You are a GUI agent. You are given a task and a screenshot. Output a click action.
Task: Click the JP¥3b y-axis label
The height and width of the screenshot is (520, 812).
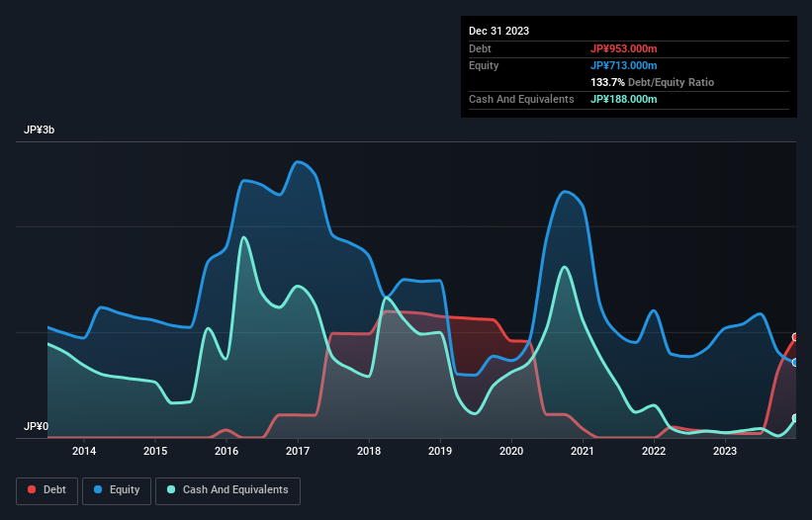click(39, 130)
